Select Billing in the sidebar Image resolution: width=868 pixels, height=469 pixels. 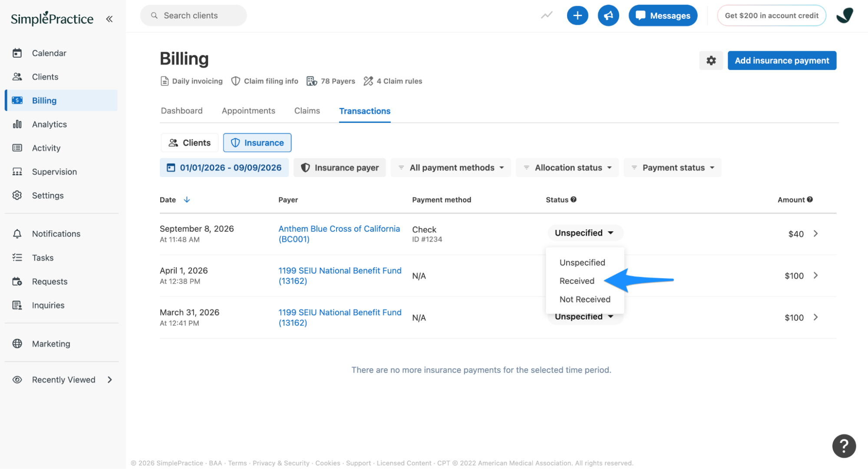pyautogui.click(x=61, y=100)
